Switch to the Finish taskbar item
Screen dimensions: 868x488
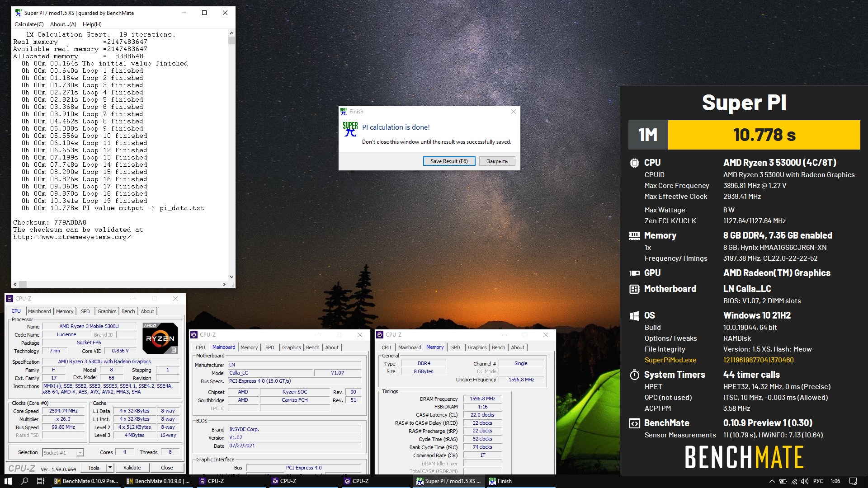pos(521,481)
